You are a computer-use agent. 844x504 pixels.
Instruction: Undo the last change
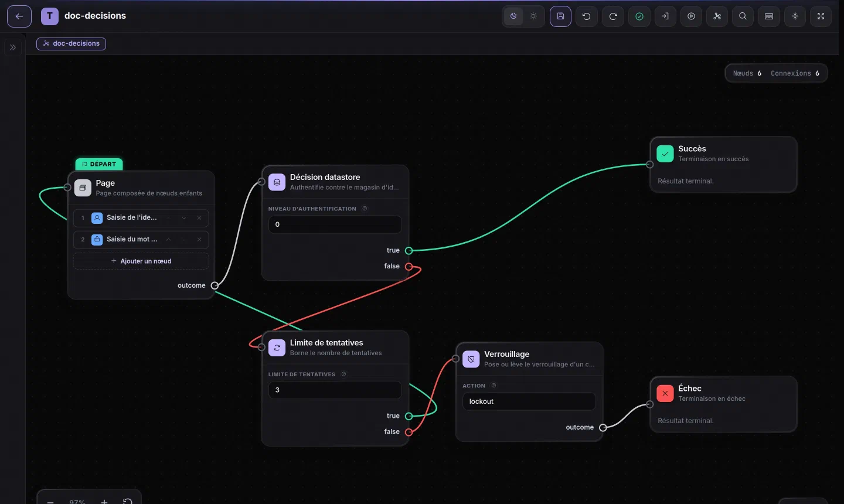click(x=587, y=16)
